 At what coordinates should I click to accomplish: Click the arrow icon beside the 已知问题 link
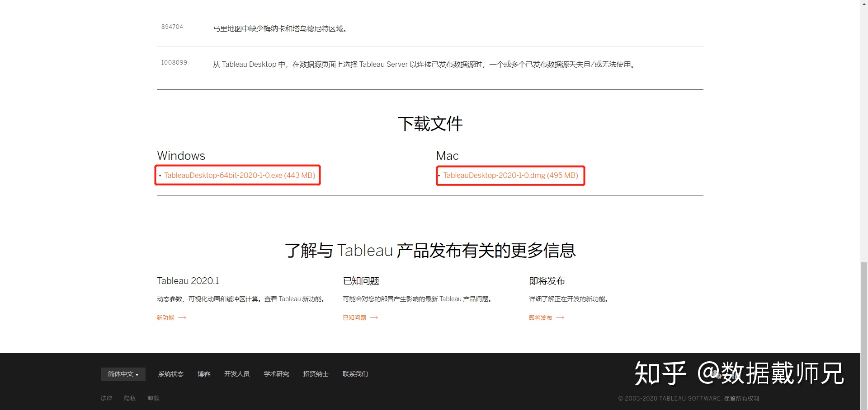(374, 318)
